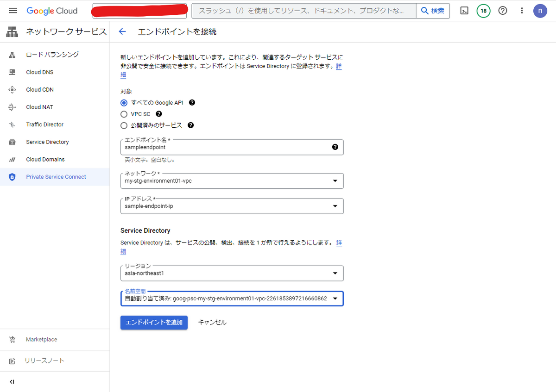Click the キャンセル button
Viewport: 556px width, 392px height.
point(212,323)
